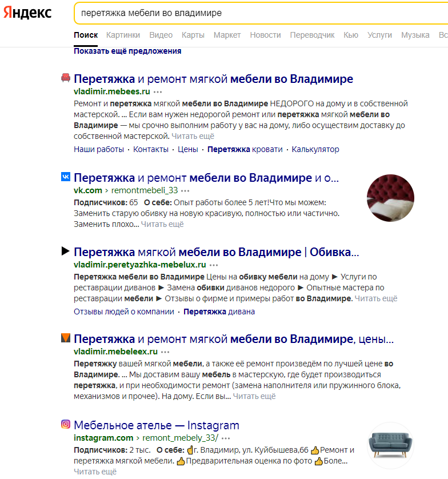Open the Перетяжка дивана sitelink
The height and width of the screenshot is (479, 448).
tap(219, 312)
